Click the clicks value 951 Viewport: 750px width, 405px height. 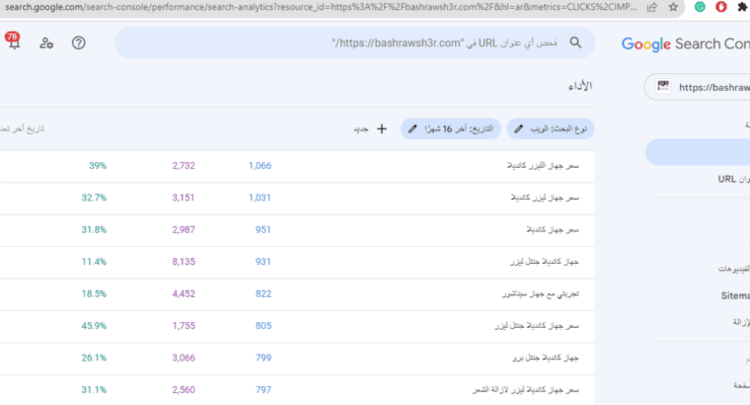tap(263, 230)
